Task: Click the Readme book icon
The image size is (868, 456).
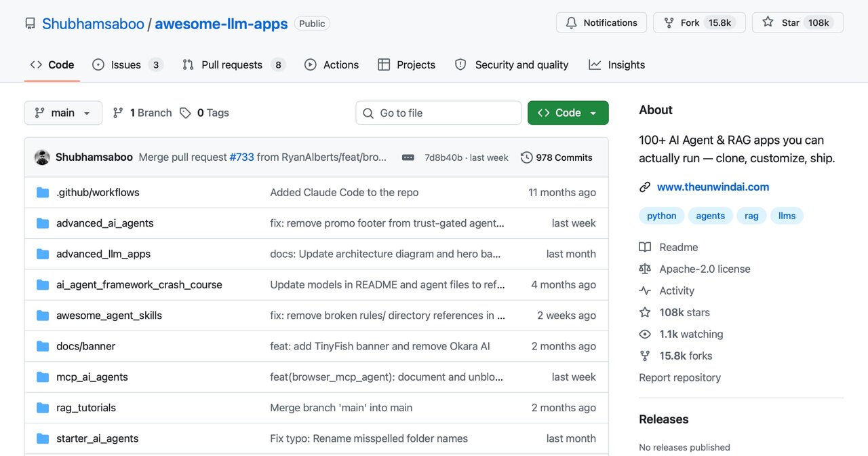Action: point(645,247)
